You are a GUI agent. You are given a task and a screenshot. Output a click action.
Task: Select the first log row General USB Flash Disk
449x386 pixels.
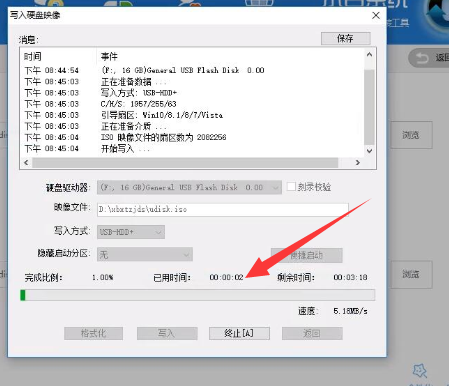coord(193,70)
